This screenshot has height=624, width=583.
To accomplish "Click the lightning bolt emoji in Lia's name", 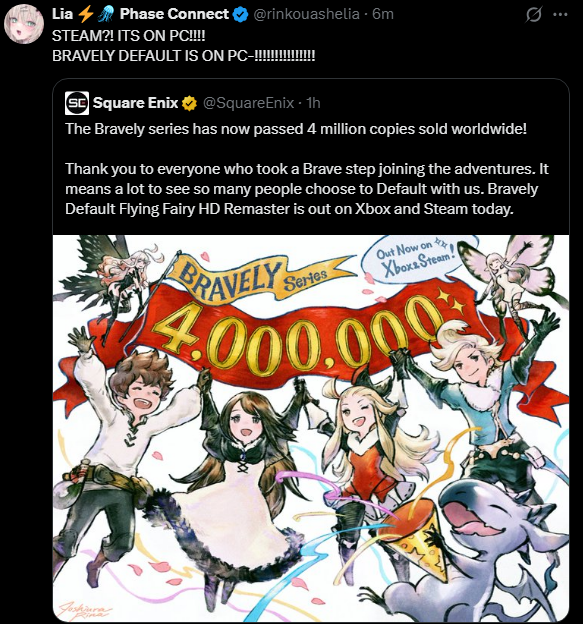I will pos(85,15).
